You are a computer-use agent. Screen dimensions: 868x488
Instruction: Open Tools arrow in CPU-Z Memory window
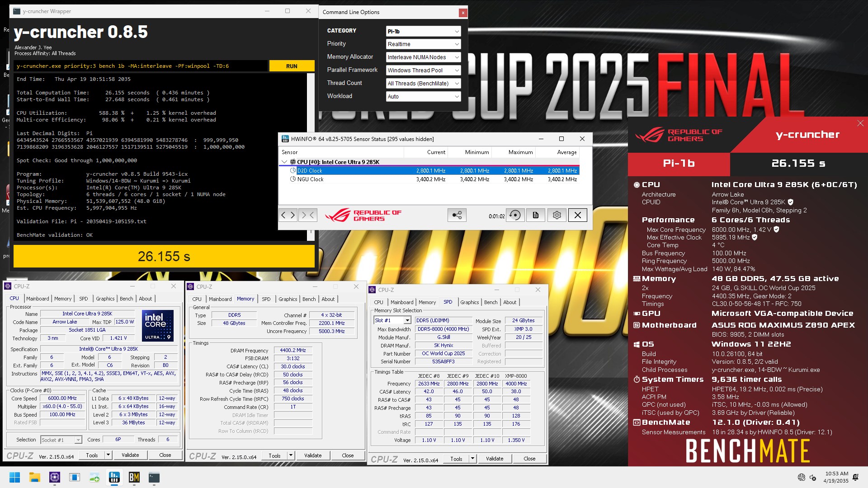coord(291,455)
